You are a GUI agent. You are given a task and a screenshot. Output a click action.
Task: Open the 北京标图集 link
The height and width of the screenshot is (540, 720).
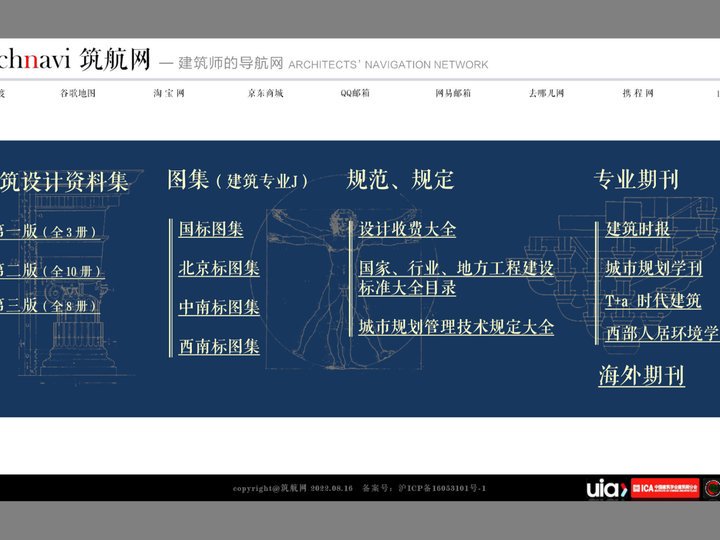(x=219, y=268)
